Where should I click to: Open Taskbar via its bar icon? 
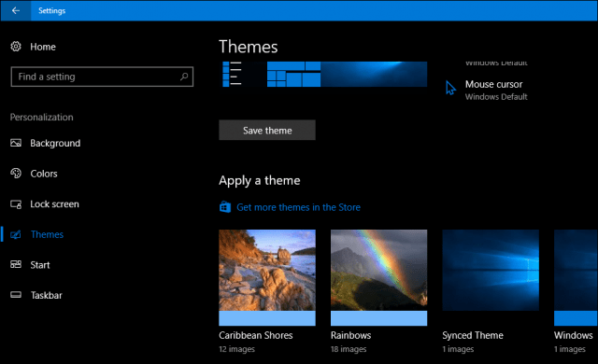(x=16, y=295)
